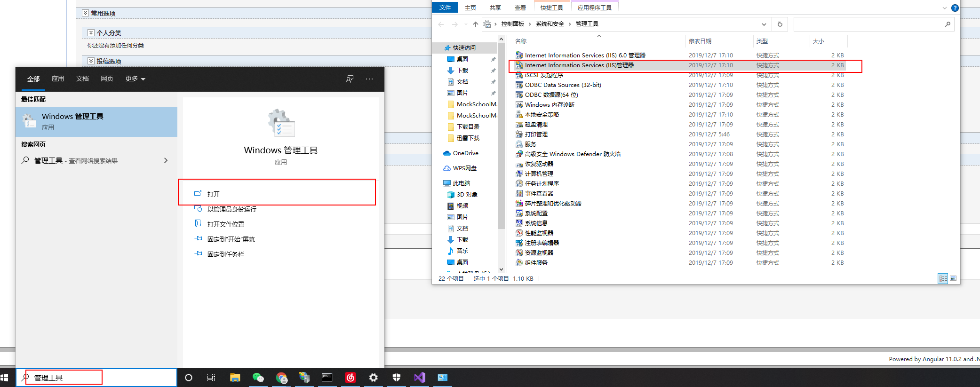
Task: Select the 磁盘清理 icon
Action: pyautogui.click(x=519, y=124)
